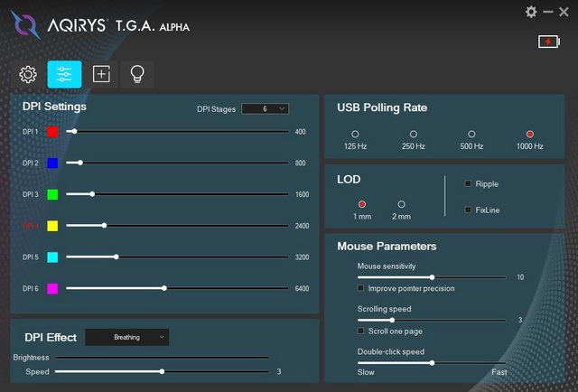Click the DPI 3 label

(x=30, y=194)
